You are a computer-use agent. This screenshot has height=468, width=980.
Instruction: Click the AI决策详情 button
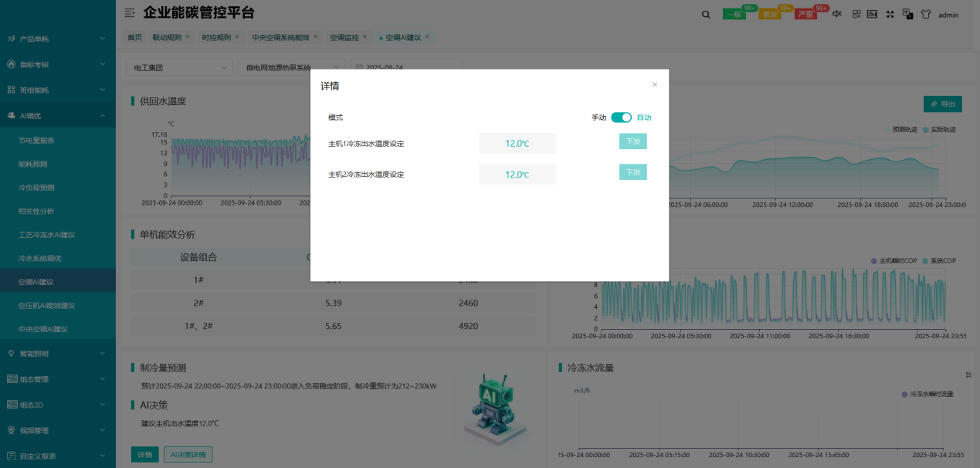click(188, 454)
